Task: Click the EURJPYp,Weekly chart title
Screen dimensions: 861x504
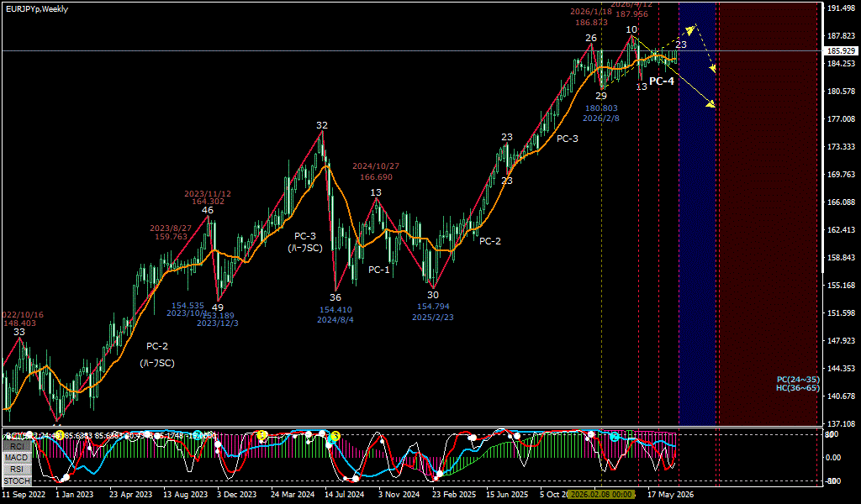Action: pos(37,9)
